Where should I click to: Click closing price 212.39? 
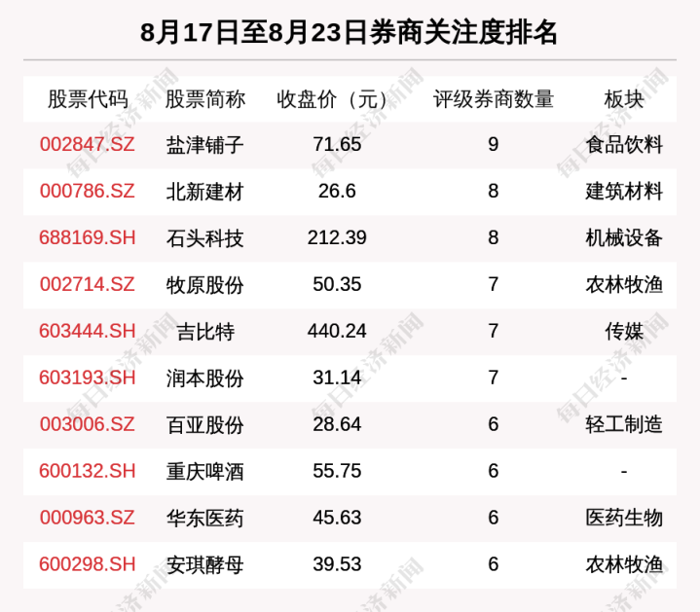(x=337, y=237)
